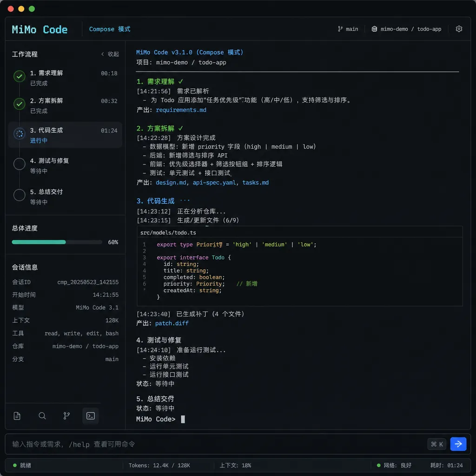Screen dimensions: 476x476
Task: Open the design.md output link
Action: tap(171, 182)
